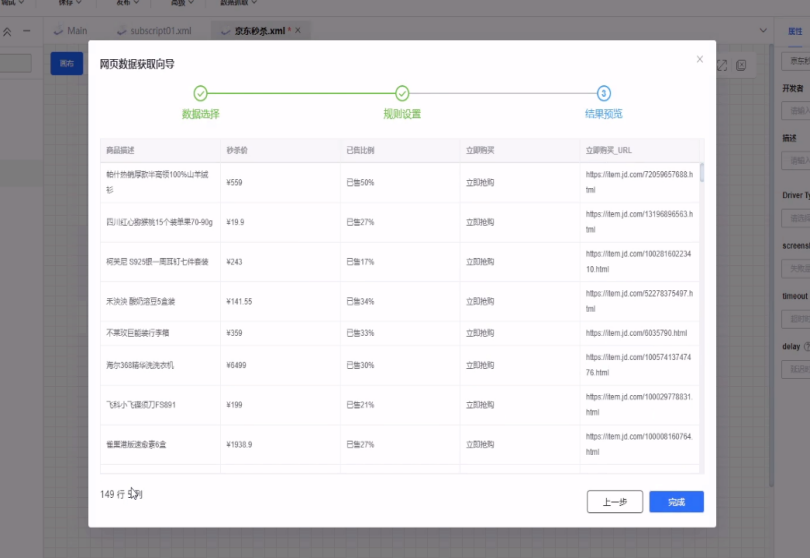This screenshot has width=810, height=558.
Task: Click the 上一步 button
Action: coord(615,502)
